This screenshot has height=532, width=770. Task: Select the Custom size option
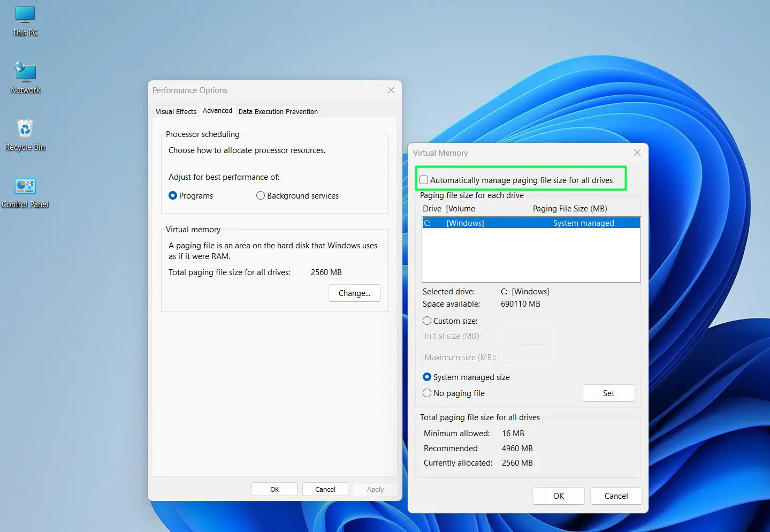click(x=427, y=321)
